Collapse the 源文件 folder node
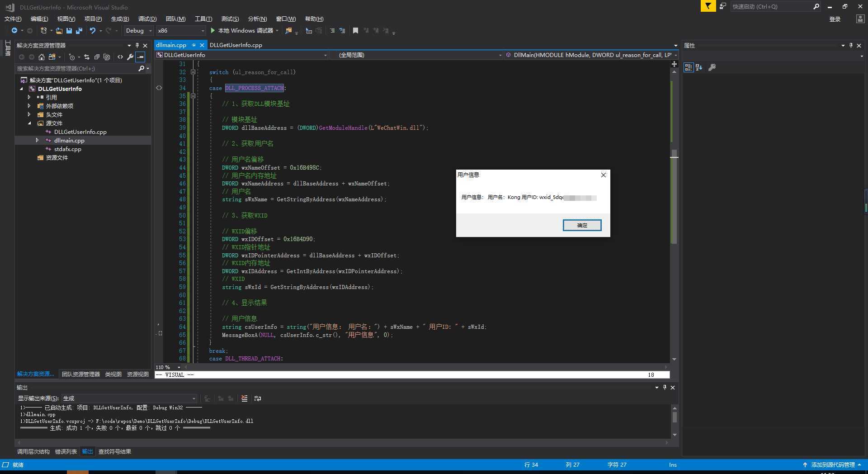The height and width of the screenshot is (474, 868). 29,123
